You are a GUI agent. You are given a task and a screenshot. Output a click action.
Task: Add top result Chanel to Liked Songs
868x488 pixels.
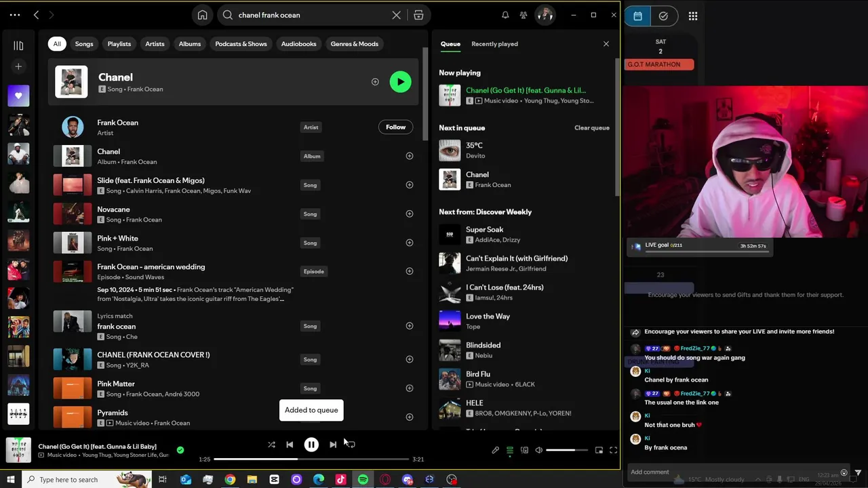[375, 82]
